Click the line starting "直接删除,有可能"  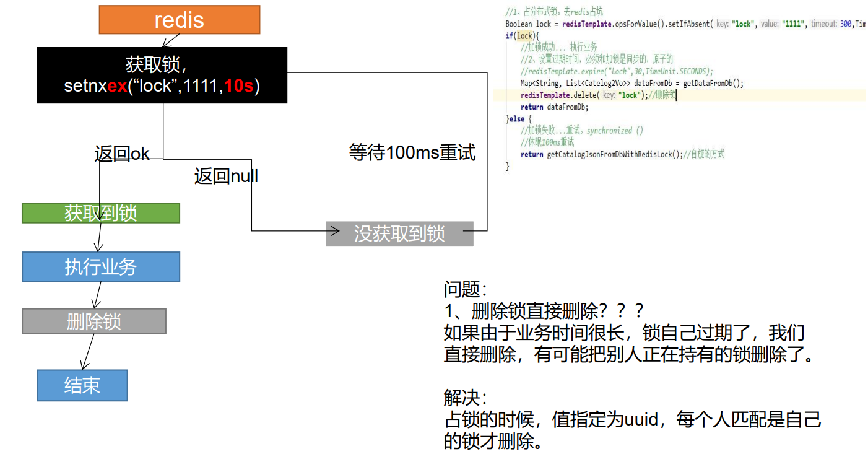630,356
